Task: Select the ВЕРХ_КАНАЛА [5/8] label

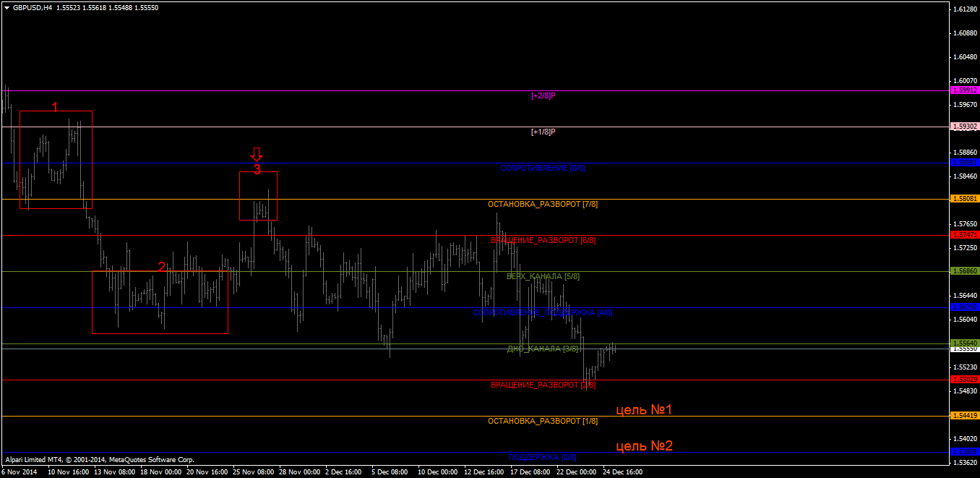Action: point(543,276)
